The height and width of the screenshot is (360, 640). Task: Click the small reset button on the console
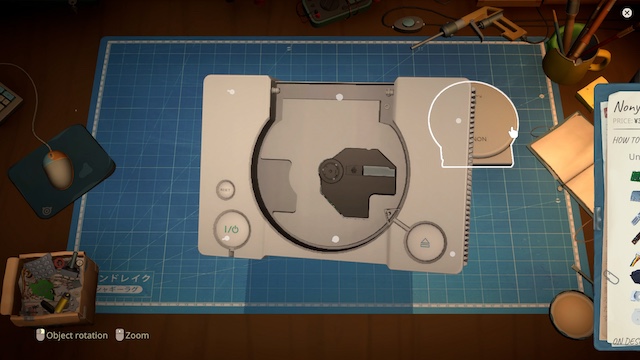[x=225, y=190]
